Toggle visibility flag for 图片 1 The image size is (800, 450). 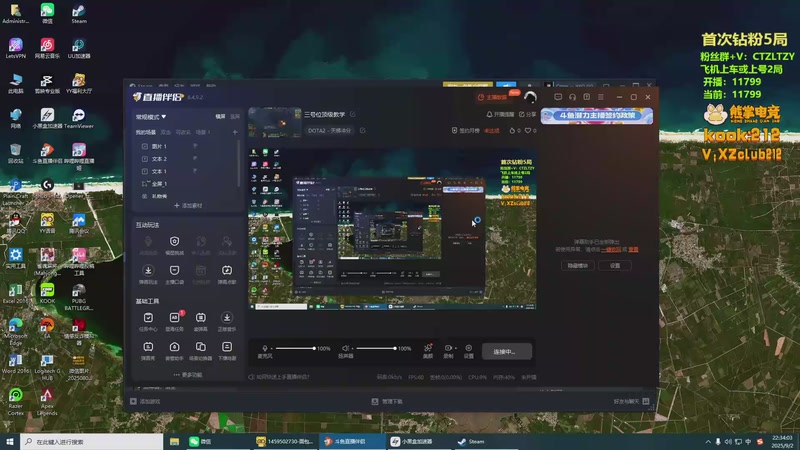pyautogui.click(x=195, y=146)
